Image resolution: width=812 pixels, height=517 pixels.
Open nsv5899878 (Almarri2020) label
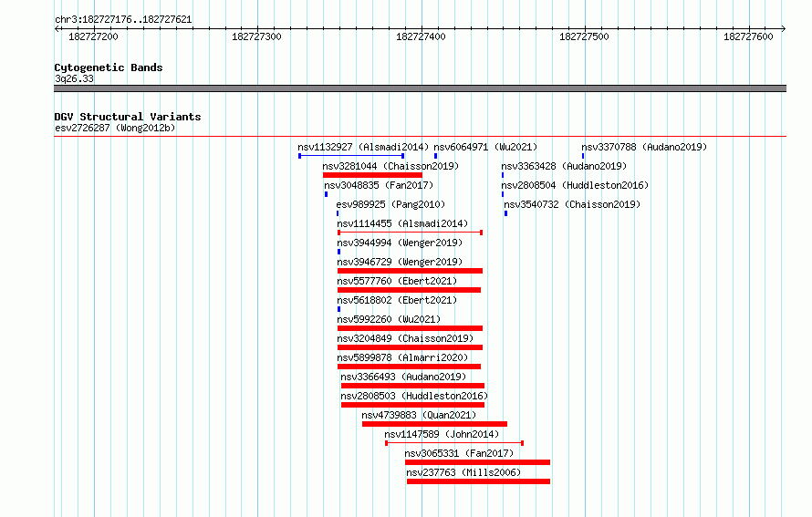click(x=402, y=357)
